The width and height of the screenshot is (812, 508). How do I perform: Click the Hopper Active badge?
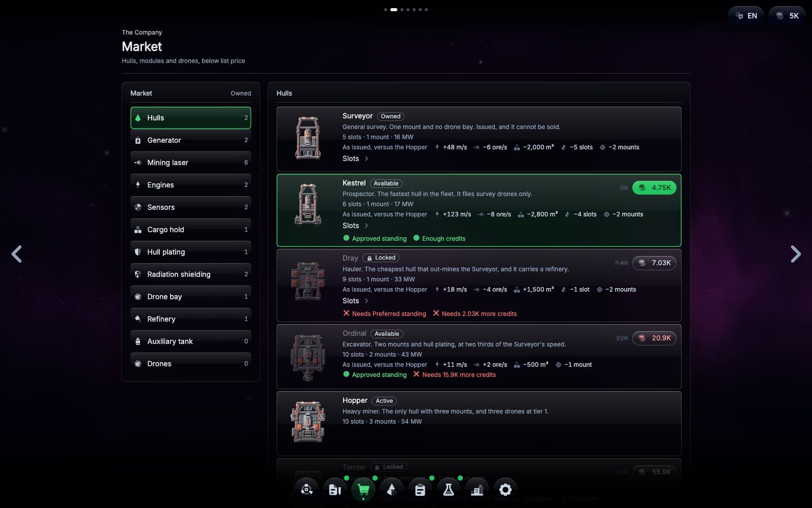pos(384,401)
